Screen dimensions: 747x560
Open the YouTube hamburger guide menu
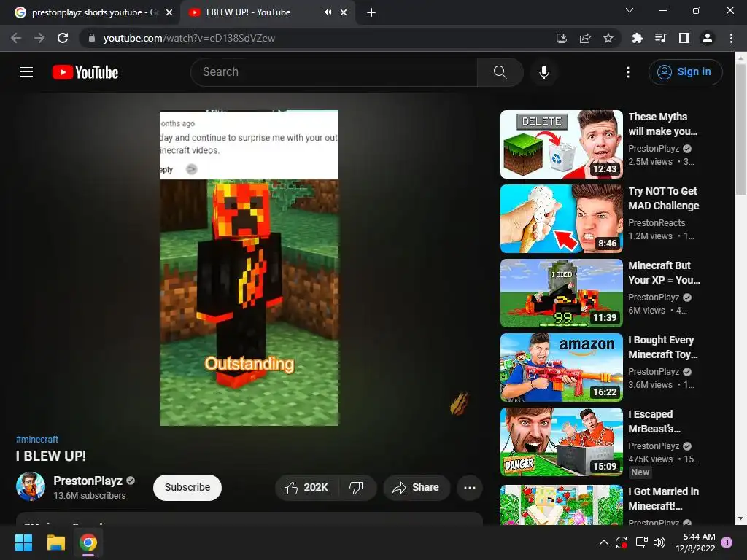pos(26,72)
